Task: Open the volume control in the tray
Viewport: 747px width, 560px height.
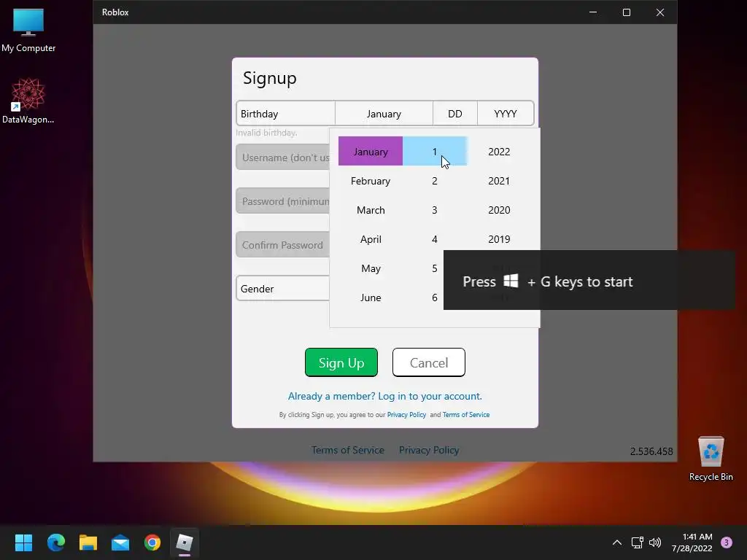Action: click(655, 542)
